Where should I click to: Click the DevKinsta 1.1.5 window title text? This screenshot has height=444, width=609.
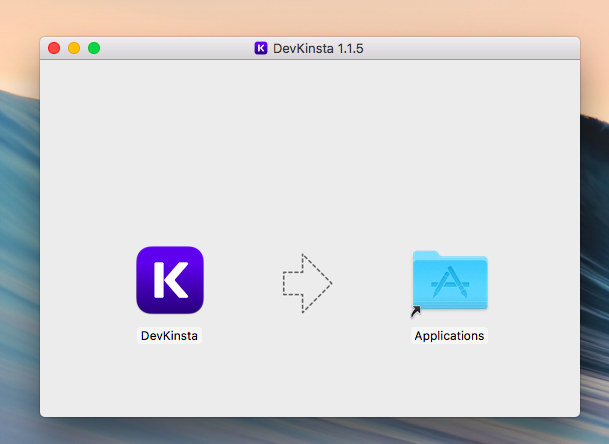318,48
